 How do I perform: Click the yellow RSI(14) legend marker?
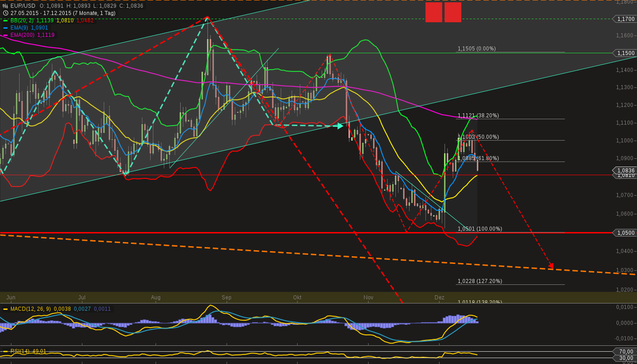click(5, 352)
